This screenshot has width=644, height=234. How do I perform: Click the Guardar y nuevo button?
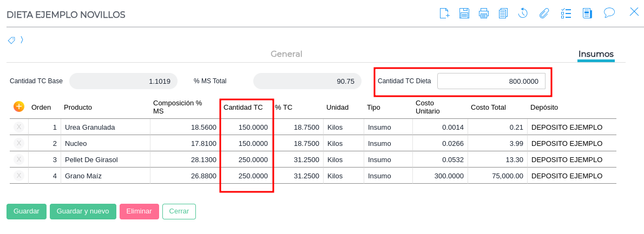point(83,211)
